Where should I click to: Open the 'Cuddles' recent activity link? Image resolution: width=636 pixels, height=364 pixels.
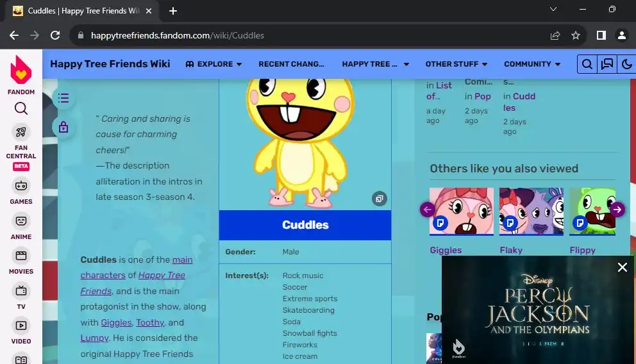[519, 102]
